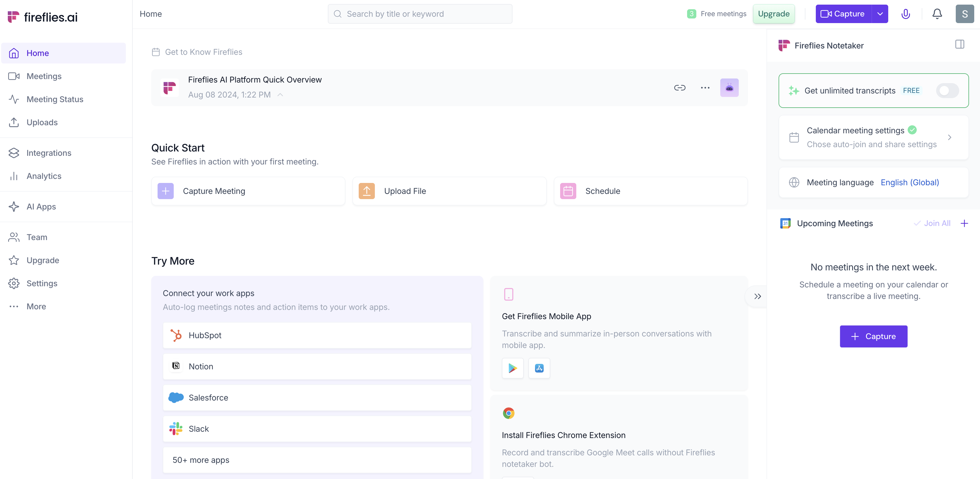This screenshot has width=980, height=479.
Task: Open three-dot menu for Quick Overview meeting
Action: 705,88
